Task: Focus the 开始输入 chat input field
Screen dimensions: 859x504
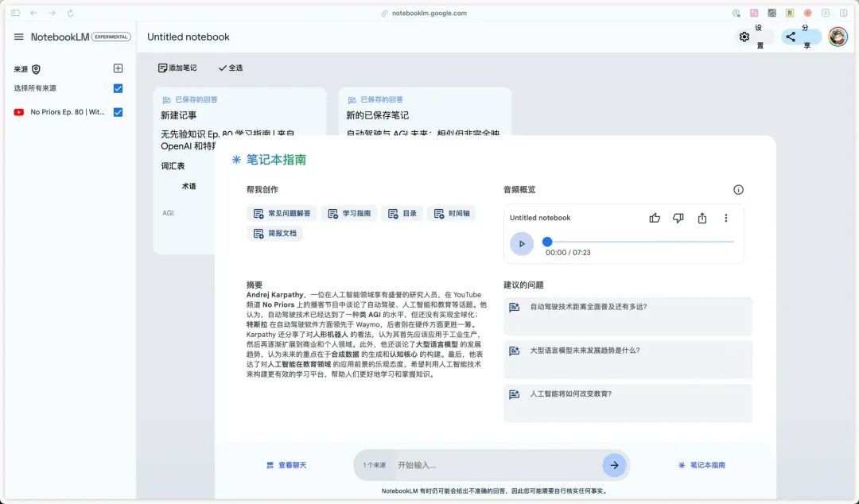Action: 496,465
